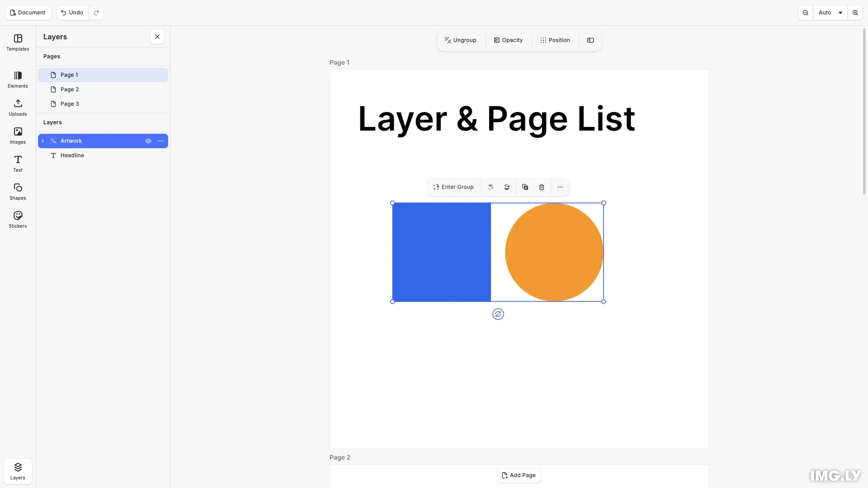868x488 pixels.
Task: Click the redo arrow icon
Action: click(x=96, y=13)
